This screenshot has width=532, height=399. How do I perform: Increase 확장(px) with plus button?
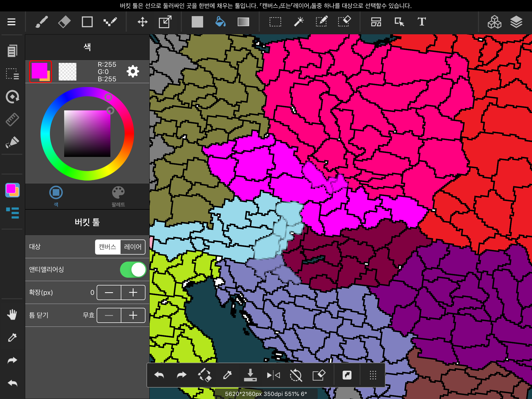point(133,292)
